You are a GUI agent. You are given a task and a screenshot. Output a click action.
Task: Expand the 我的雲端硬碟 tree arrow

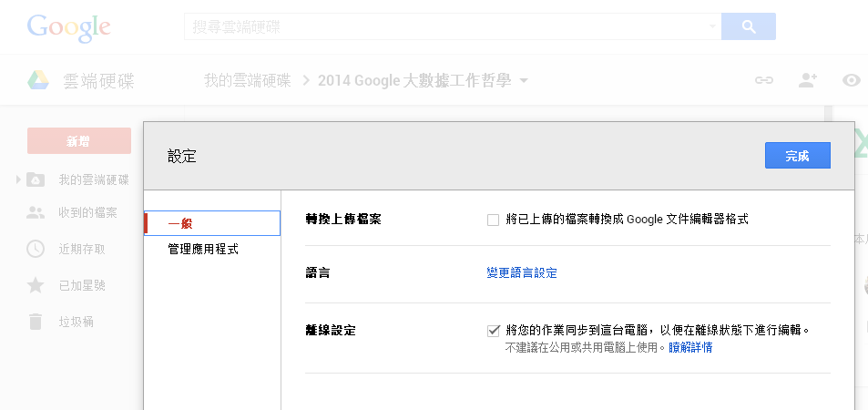[18, 179]
